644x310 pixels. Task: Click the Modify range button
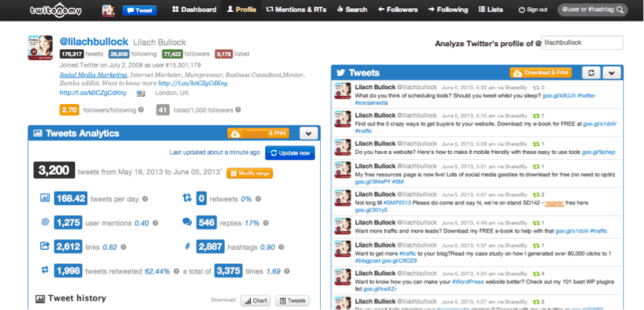pyautogui.click(x=249, y=173)
